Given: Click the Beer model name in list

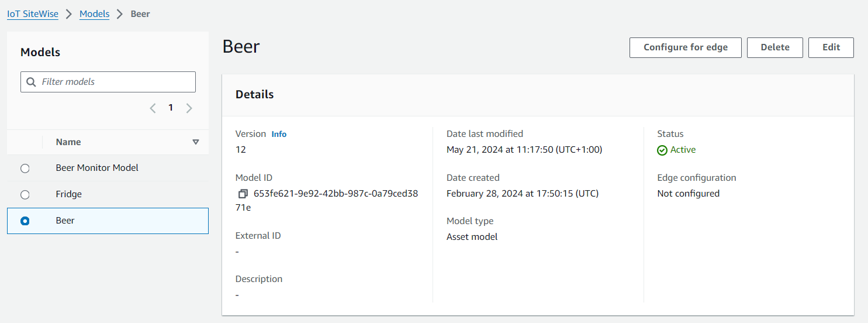Looking at the screenshot, I should click(65, 221).
